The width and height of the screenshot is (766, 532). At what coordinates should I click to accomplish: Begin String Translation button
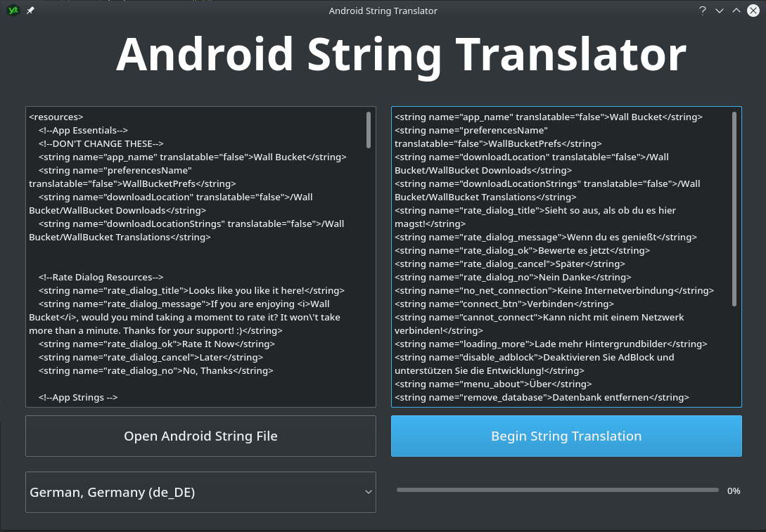(x=566, y=436)
